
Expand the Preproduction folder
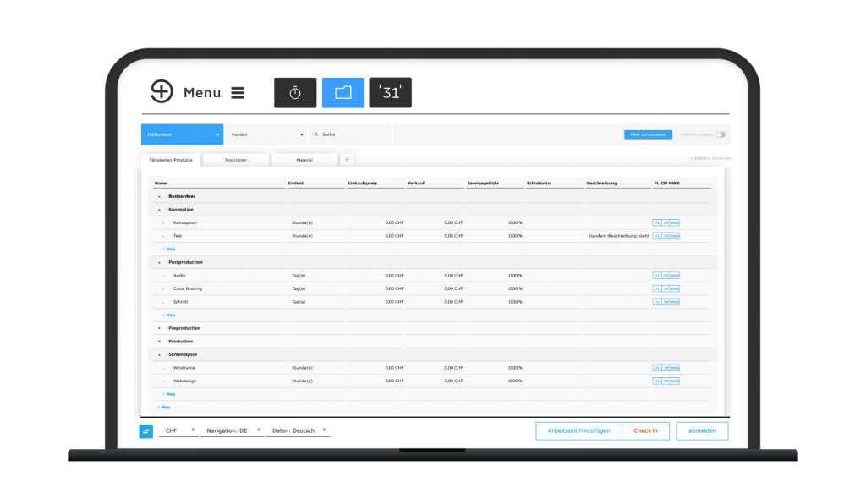pos(160,328)
